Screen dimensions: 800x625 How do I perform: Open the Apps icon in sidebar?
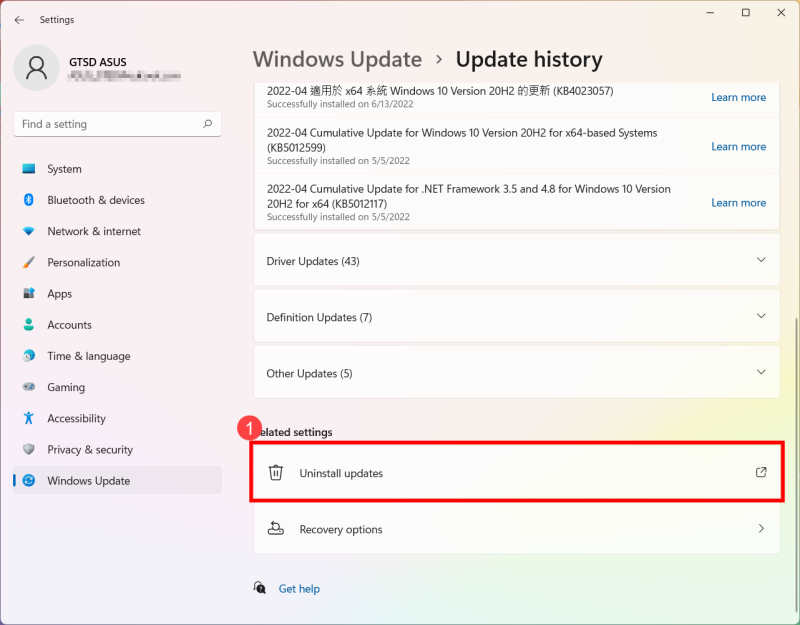(29, 293)
